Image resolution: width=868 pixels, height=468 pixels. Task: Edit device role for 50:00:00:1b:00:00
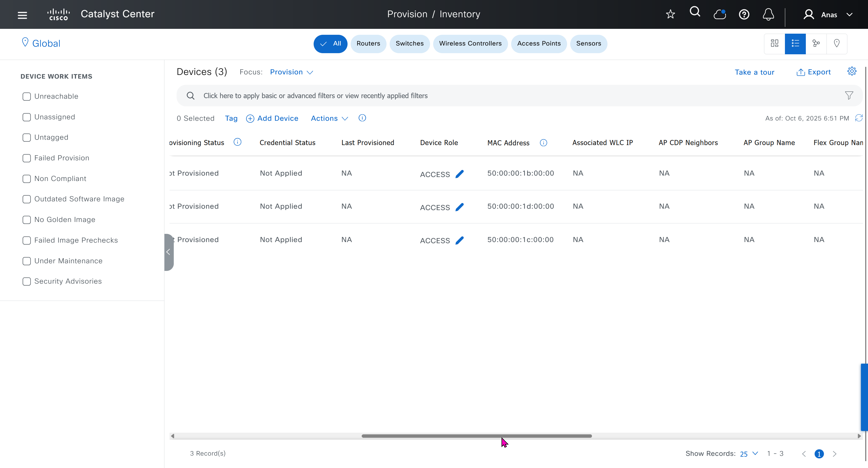pyautogui.click(x=460, y=174)
